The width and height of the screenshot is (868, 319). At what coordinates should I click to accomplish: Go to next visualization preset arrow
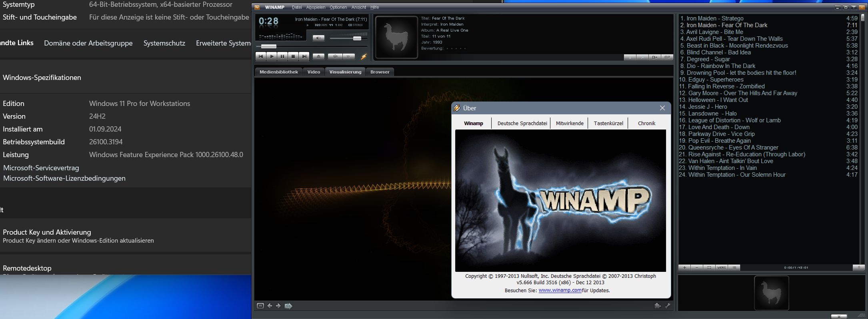click(278, 306)
